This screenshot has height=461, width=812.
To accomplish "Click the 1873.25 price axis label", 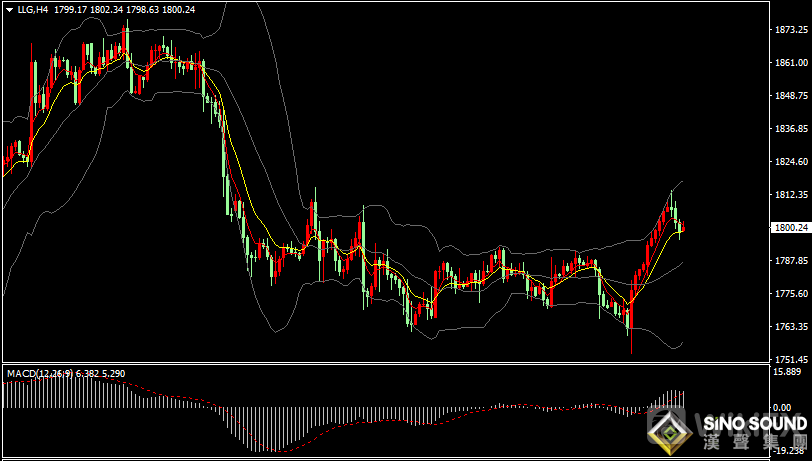I will pyautogui.click(x=791, y=30).
